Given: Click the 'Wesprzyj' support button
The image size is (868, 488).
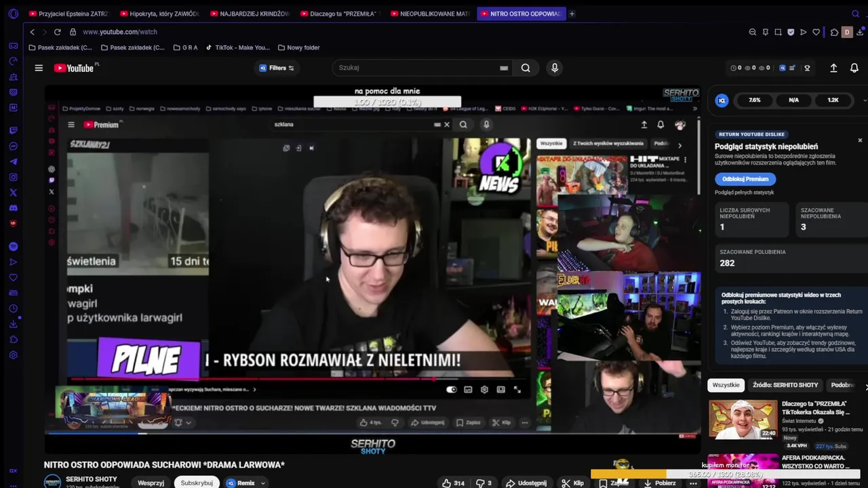Looking at the screenshot, I should (x=151, y=483).
